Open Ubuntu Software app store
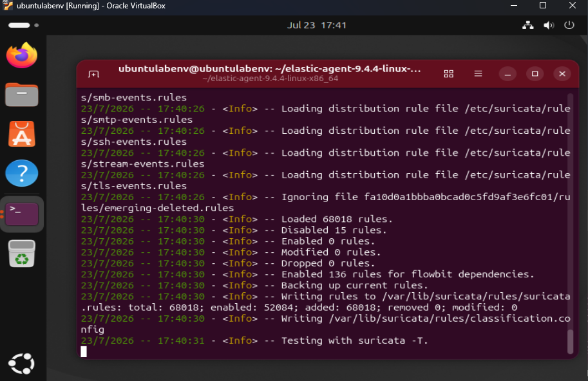 point(22,134)
